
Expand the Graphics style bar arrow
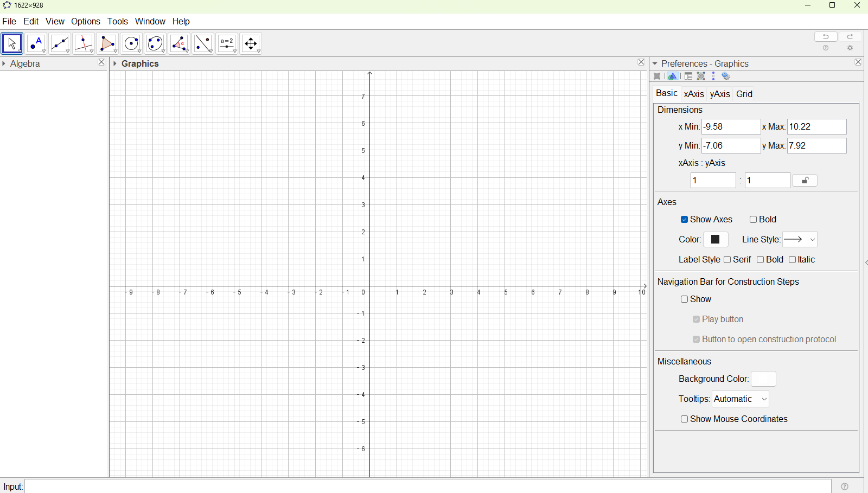115,63
